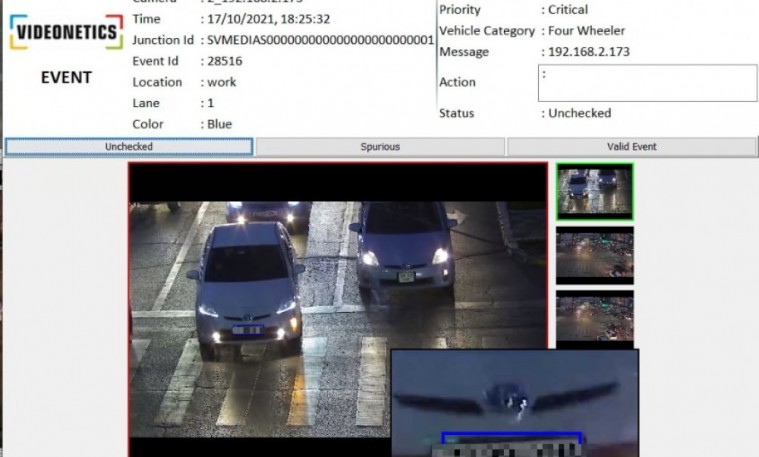This screenshot has width=759, height=457.
Task: Click the Vehicle Category value Four Wheeler
Action: click(x=586, y=30)
